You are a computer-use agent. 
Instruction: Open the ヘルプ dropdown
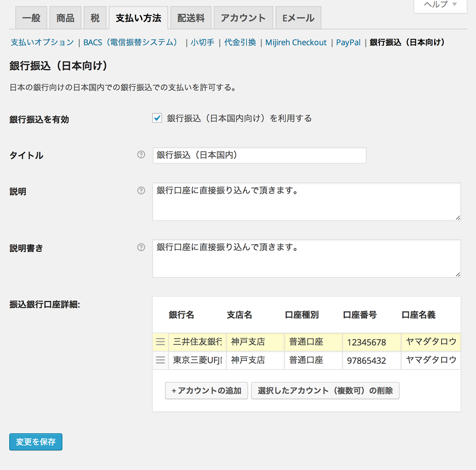[x=440, y=5]
